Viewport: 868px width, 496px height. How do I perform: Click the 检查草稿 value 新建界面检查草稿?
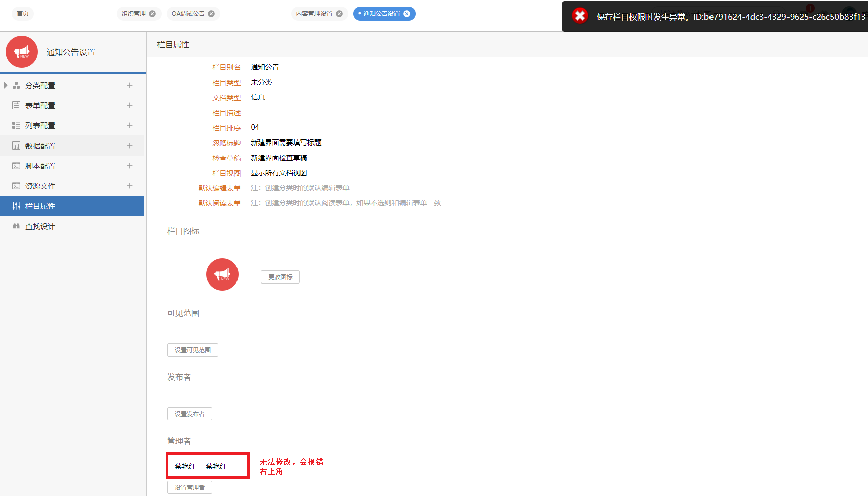coord(279,158)
